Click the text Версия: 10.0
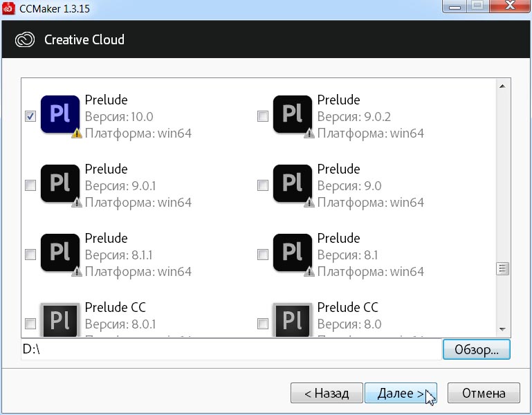This screenshot has height=415, width=532. 119,117
